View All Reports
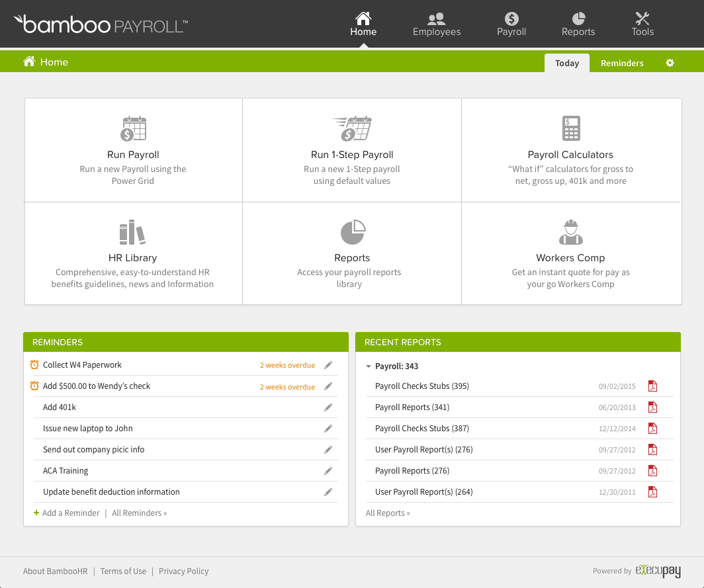This screenshot has width=704, height=588. click(x=388, y=513)
